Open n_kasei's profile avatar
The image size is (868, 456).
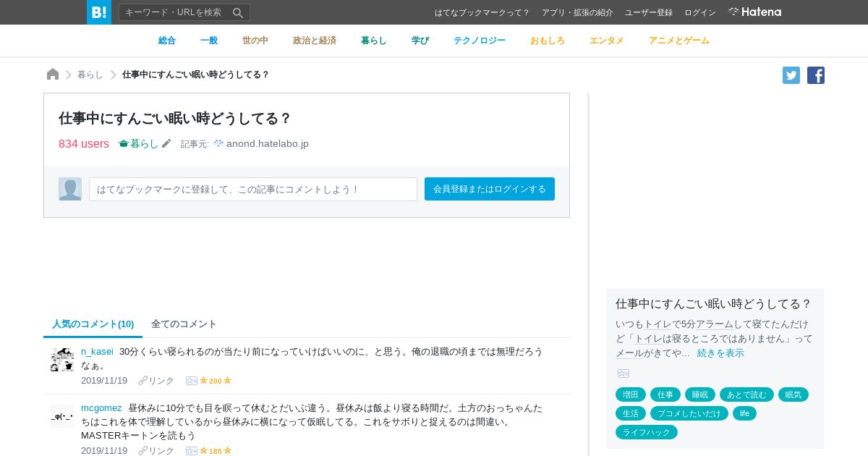coord(62,360)
